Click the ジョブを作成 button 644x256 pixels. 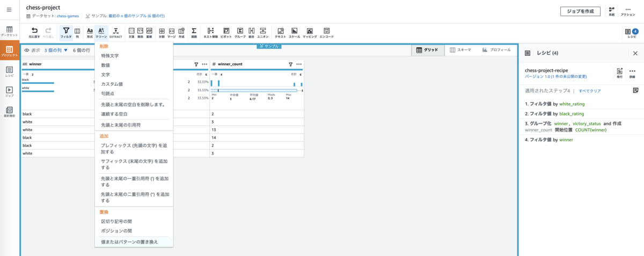[x=580, y=11]
